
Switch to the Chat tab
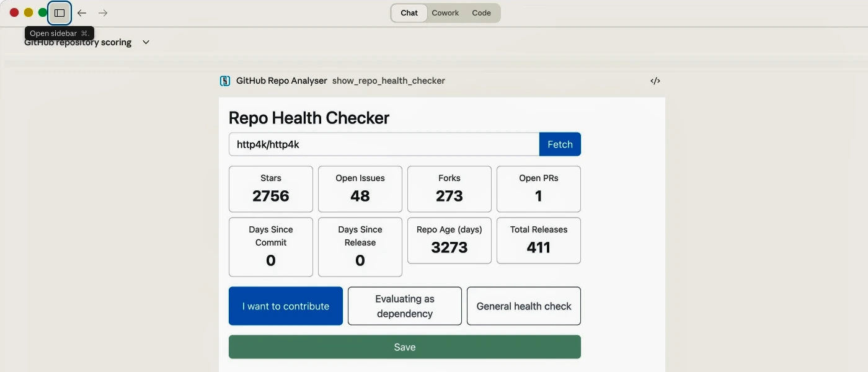409,13
